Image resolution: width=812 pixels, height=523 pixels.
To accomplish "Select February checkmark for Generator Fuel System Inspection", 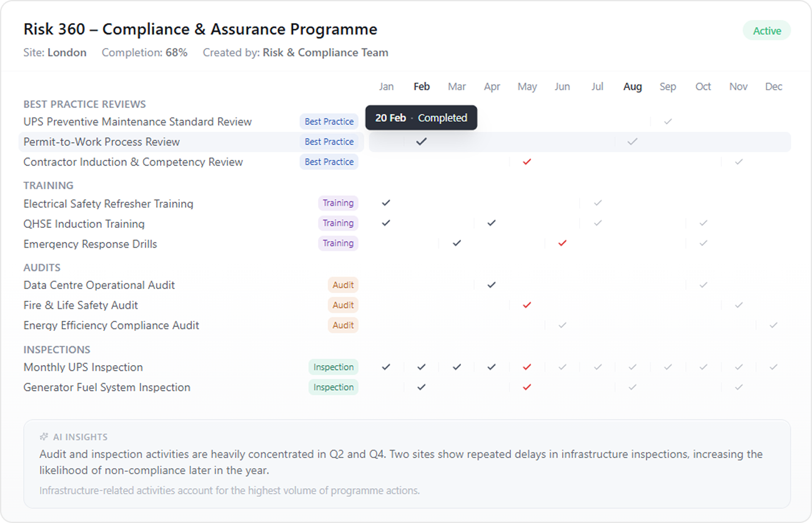I will click(x=422, y=387).
